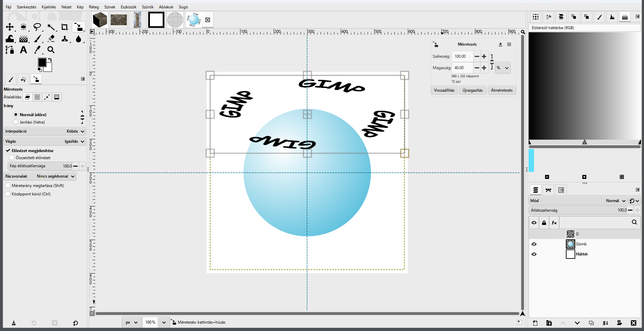This screenshot has height=331, width=644.
Task: Open the layer Mód dropdown
Action: (x=578, y=201)
